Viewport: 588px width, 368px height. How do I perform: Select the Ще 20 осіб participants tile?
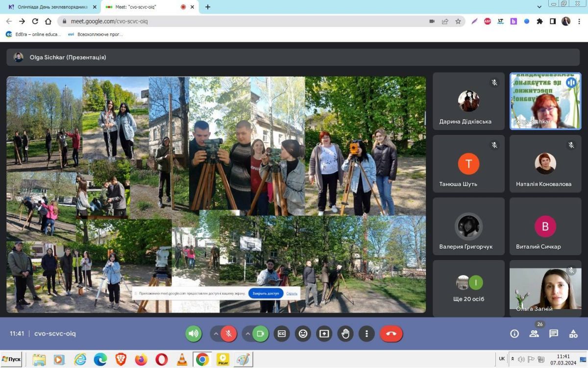point(468,289)
